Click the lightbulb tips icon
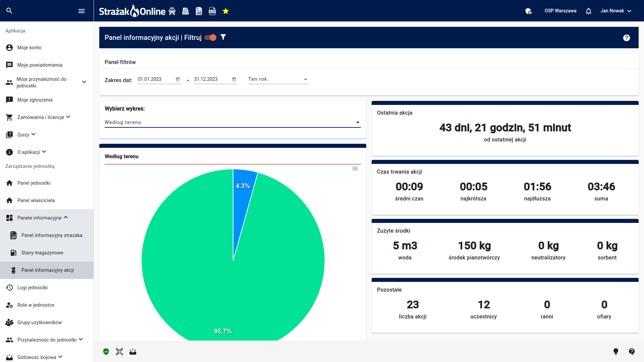Viewport: 644px width, 362px height. coord(616,352)
